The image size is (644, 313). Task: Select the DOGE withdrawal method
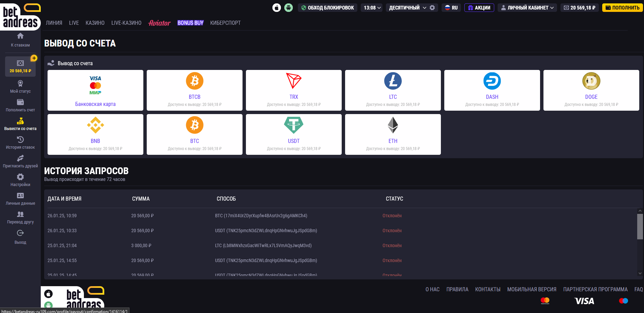tap(591, 90)
